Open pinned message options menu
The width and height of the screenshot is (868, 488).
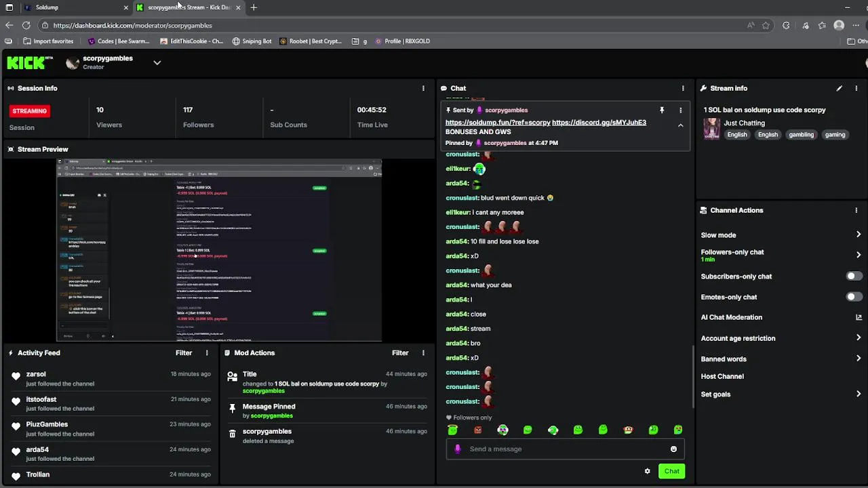tap(680, 110)
